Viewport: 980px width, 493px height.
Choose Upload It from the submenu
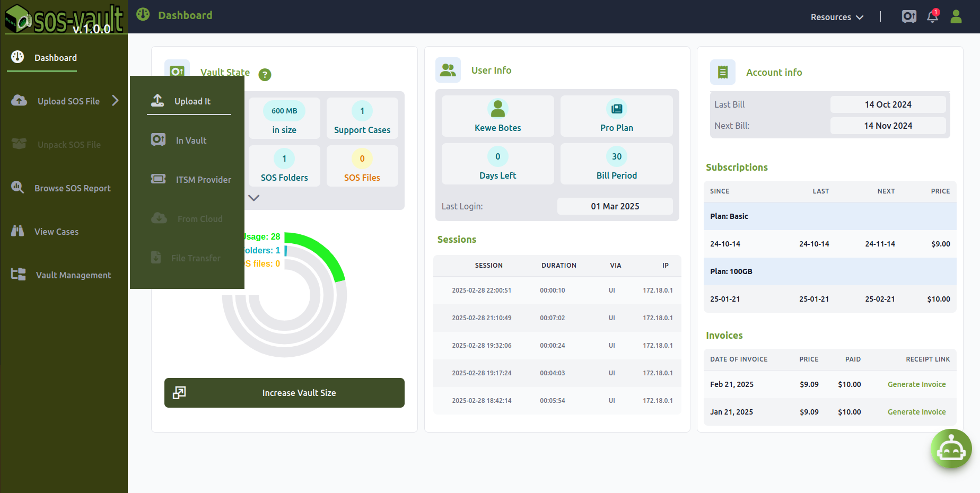[x=189, y=101]
